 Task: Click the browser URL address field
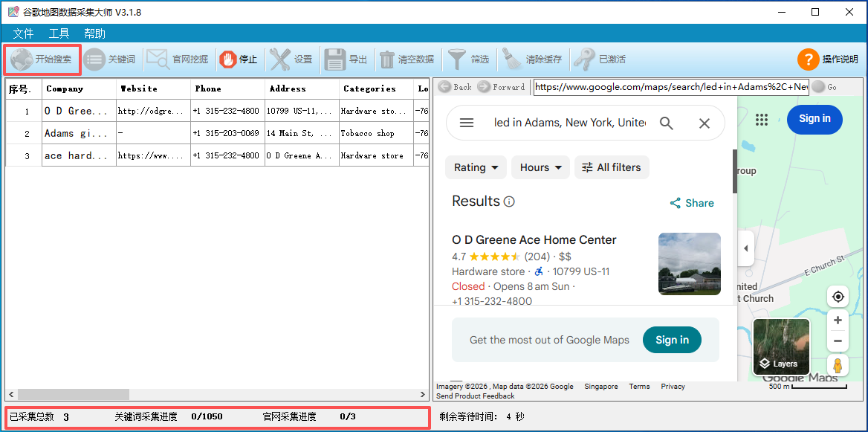coord(670,87)
